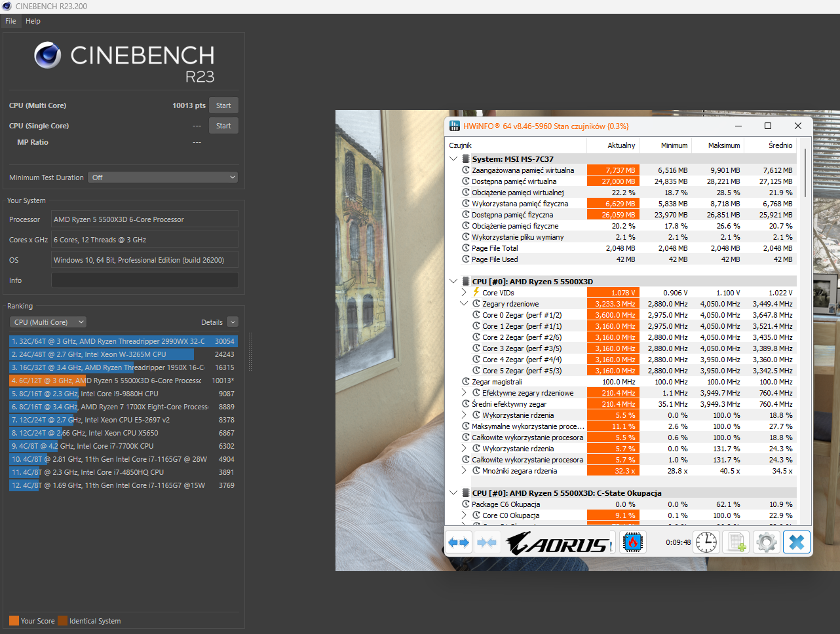
Task: Collapse the System: MSI MS-7C37 section
Action: [x=453, y=158]
